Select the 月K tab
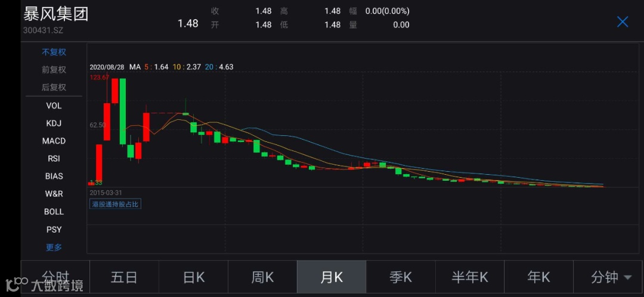Image resolution: width=644 pixels, height=297 pixels. pos(332,277)
